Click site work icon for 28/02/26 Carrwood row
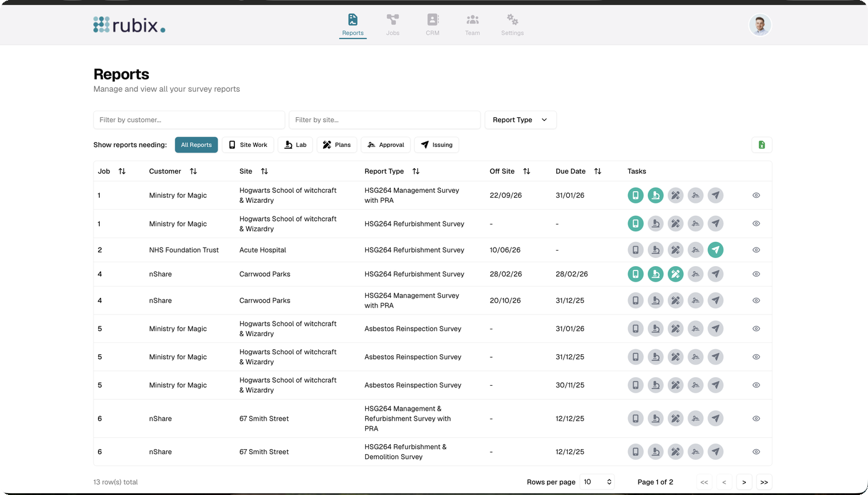 click(635, 274)
